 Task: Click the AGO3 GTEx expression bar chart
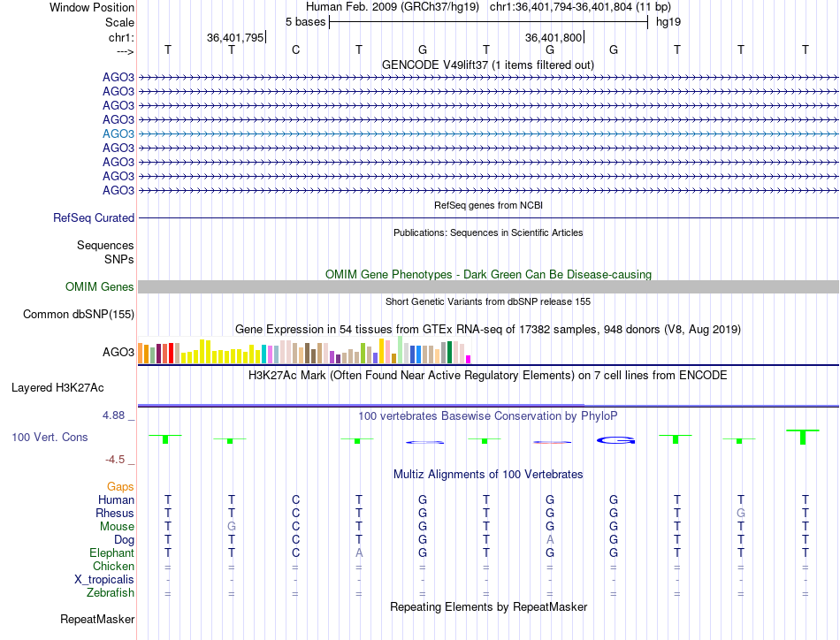tap(304, 351)
